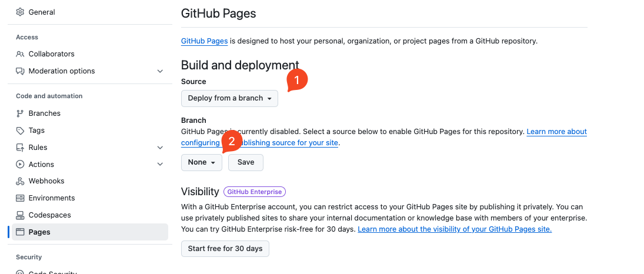Click the Collaborators people icon
Screen dimensions: 644x274
(x=20, y=54)
